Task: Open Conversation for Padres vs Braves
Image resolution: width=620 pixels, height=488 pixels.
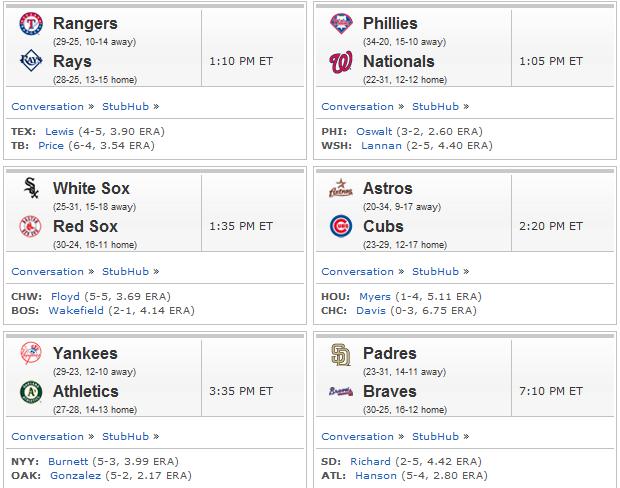Action: click(x=357, y=436)
